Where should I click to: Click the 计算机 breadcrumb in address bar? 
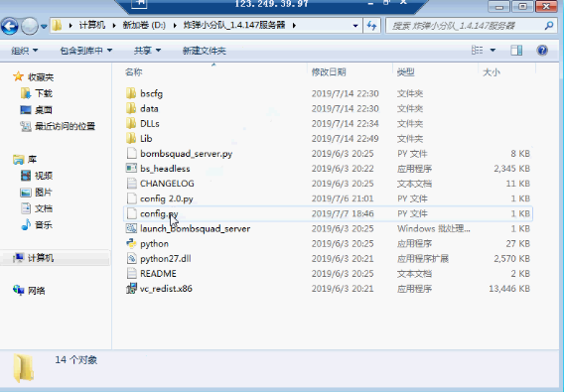pos(92,25)
